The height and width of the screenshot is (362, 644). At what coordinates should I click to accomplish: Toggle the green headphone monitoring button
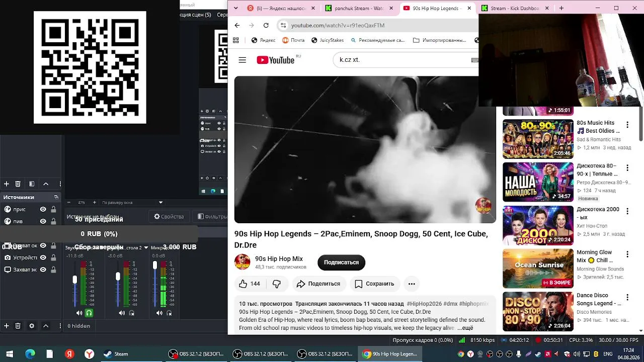(x=89, y=313)
